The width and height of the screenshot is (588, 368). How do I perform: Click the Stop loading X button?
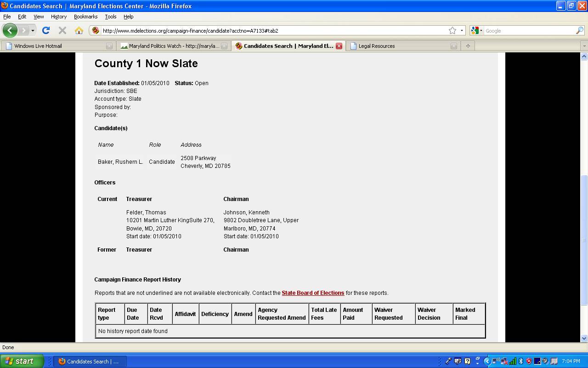click(62, 30)
